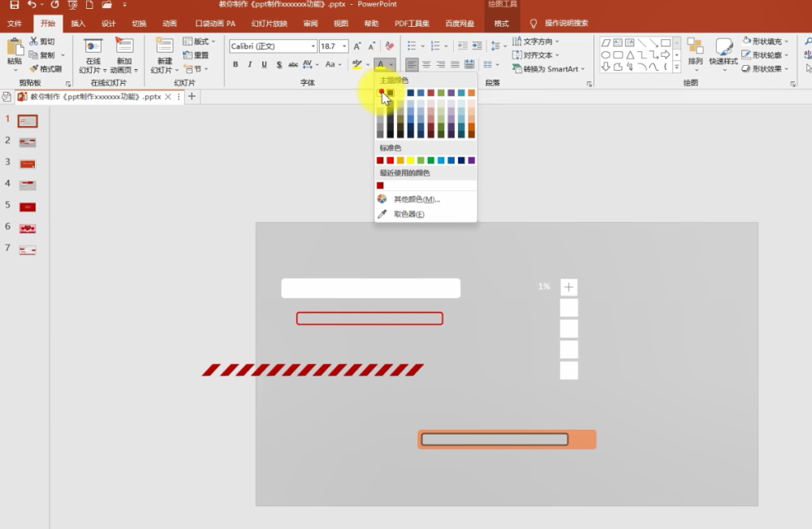Click the Increase Font Size icon
812x529 pixels.
click(357, 46)
